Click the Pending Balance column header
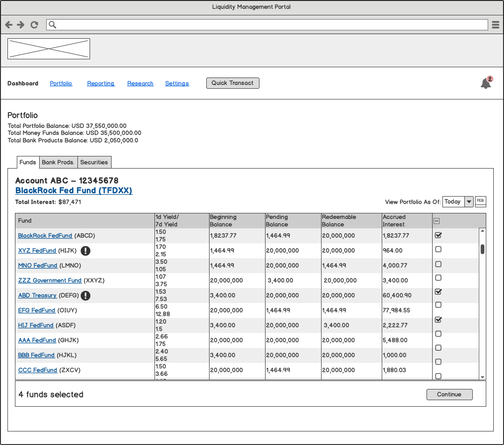The height and width of the screenshot is (445, 504). coord(293,221)
